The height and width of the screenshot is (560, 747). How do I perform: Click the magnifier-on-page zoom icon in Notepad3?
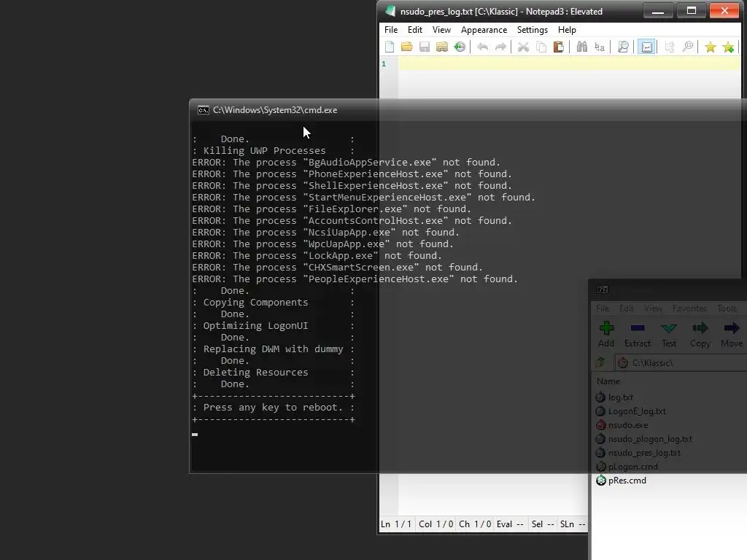[623, 47]
